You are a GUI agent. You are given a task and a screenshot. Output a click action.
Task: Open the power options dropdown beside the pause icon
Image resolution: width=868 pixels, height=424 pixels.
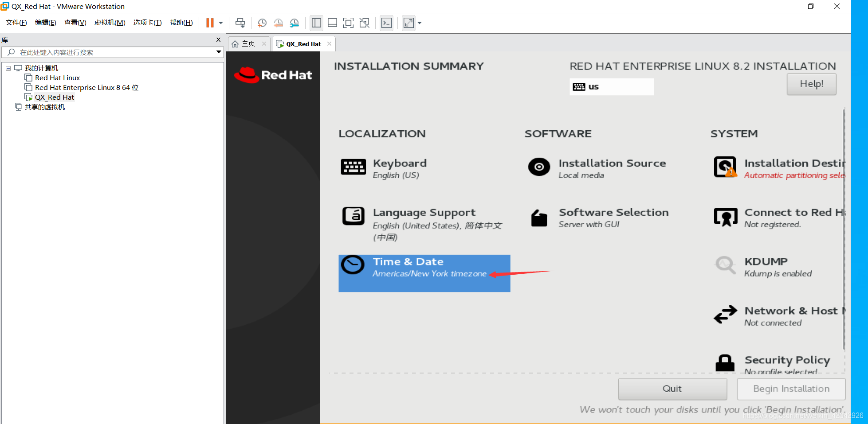(221, 23)
